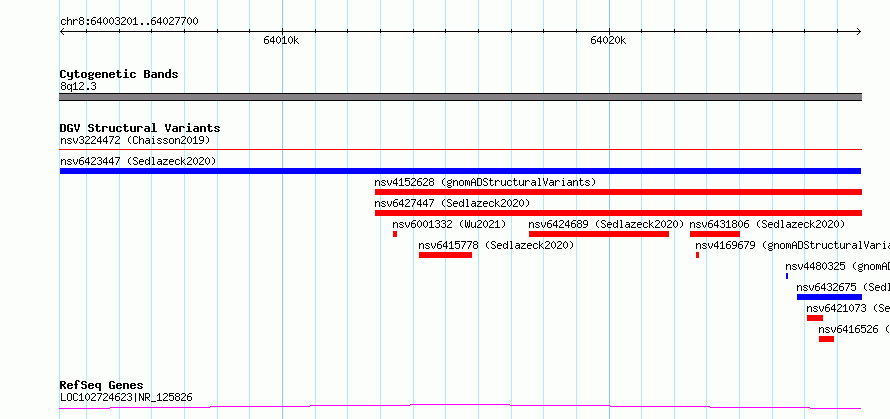Click the red bar under nsv4152628
The height and width of the screenshot is (419, 890).
pos(618,192)
